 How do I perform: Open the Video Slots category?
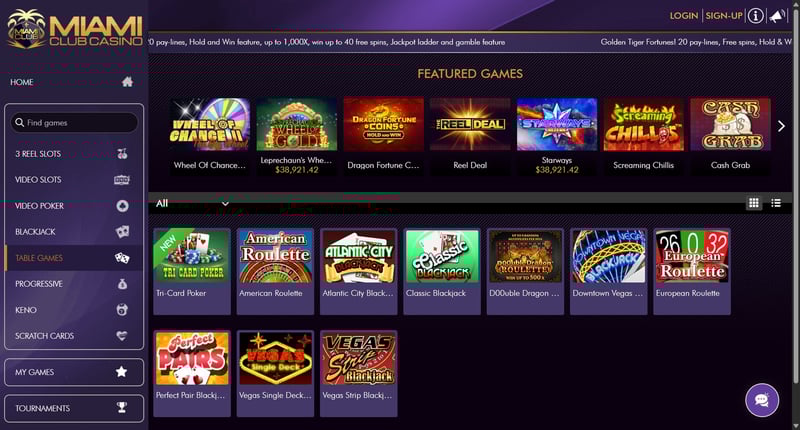pyautogui.click(x=74, y=180)
